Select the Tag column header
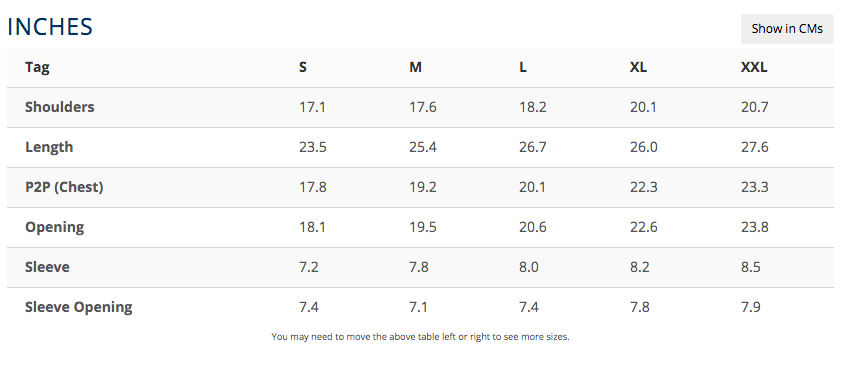854x370 pixels. coord(37,68)
